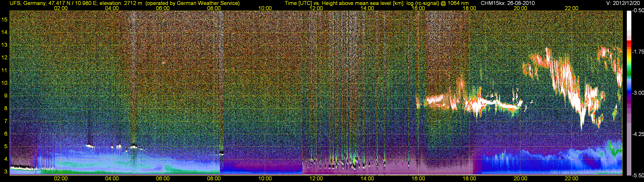Click the height label '10.'
Viewport: 644px width, 182px height.
[5, 83]
